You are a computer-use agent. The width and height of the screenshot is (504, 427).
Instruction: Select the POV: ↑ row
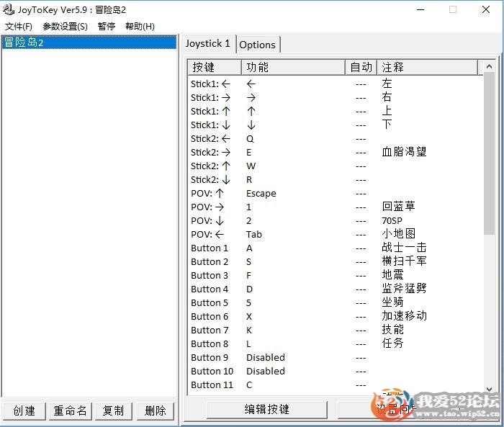point(336,193)
